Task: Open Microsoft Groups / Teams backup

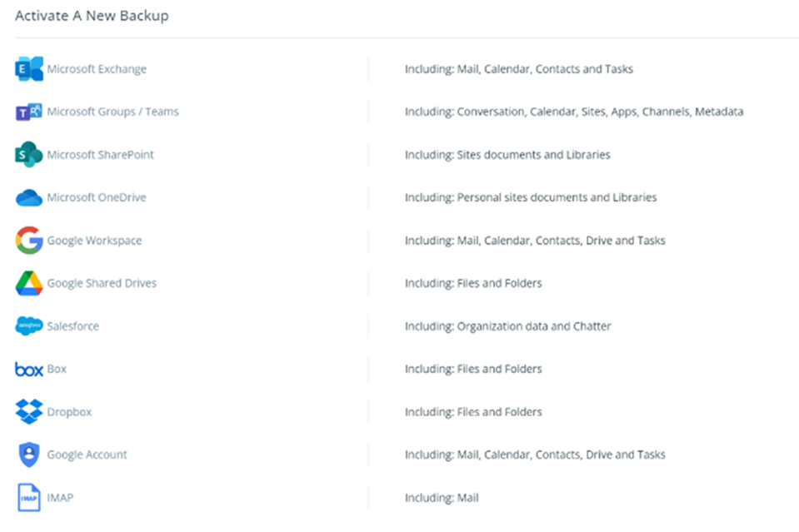Action: (x=113, y=112)
